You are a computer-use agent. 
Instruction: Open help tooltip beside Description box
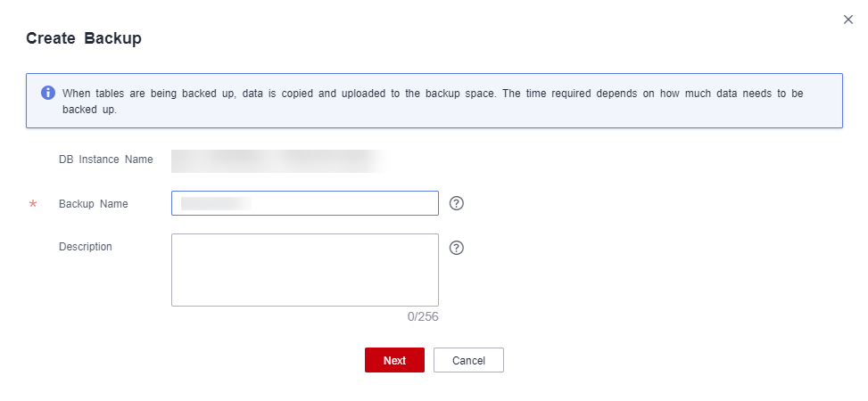pyautogui.click(x=457, y=248)
